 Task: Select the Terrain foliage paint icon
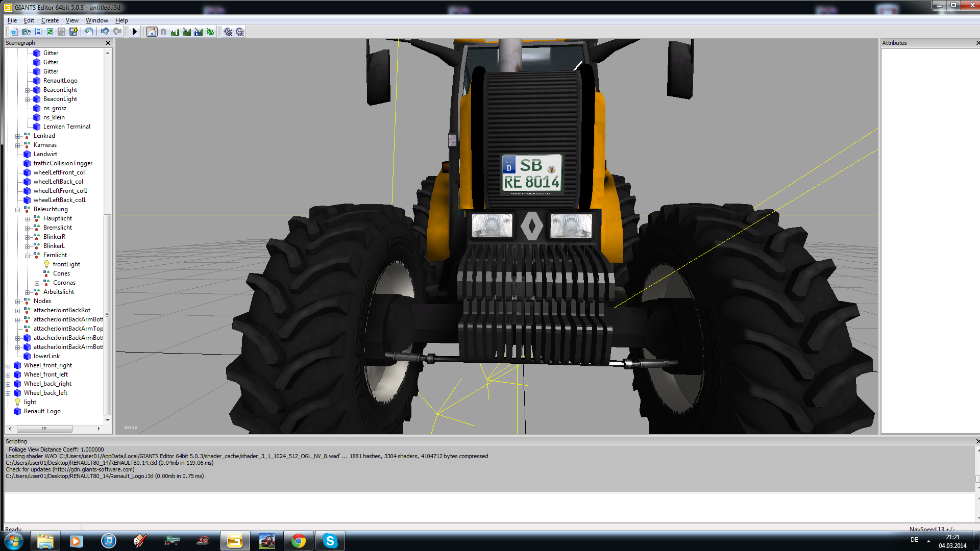click(210, 32)
